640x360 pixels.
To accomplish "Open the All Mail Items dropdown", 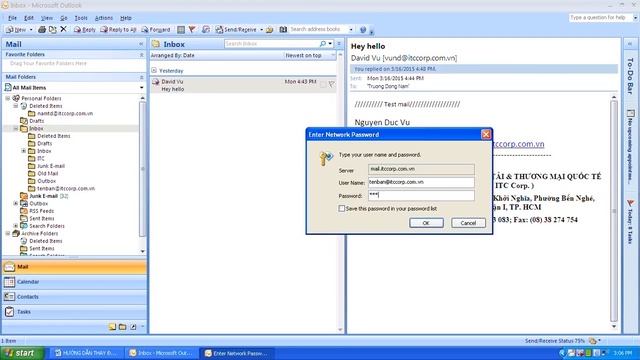I will (x=142, y=88).
